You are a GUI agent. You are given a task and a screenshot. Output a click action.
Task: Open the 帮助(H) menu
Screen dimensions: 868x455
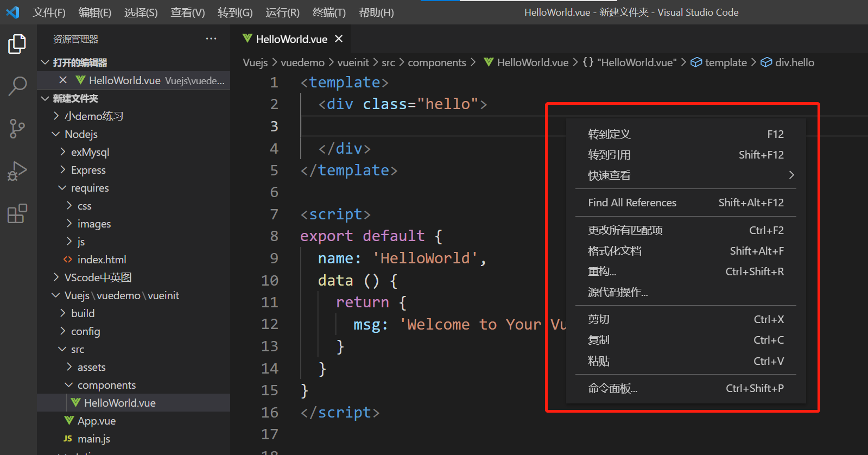tap(376, 12)
